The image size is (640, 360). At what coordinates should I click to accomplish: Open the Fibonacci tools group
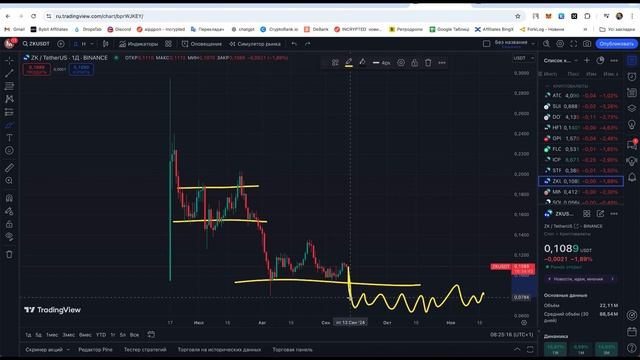point(9,86)
